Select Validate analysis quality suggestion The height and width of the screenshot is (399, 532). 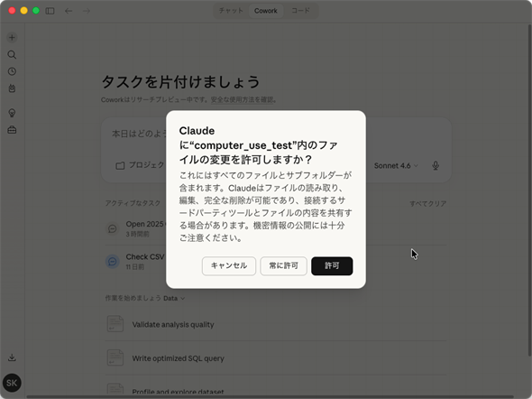point(276,324)
